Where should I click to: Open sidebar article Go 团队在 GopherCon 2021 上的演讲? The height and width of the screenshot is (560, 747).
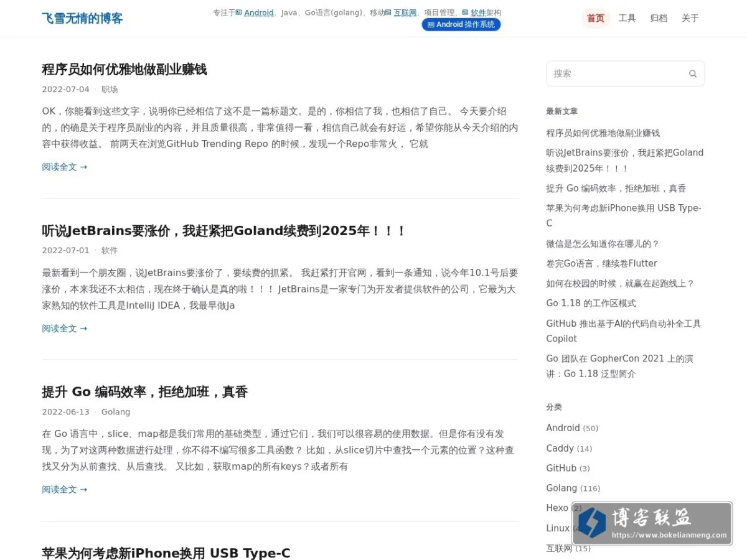(x=620, y=366)
